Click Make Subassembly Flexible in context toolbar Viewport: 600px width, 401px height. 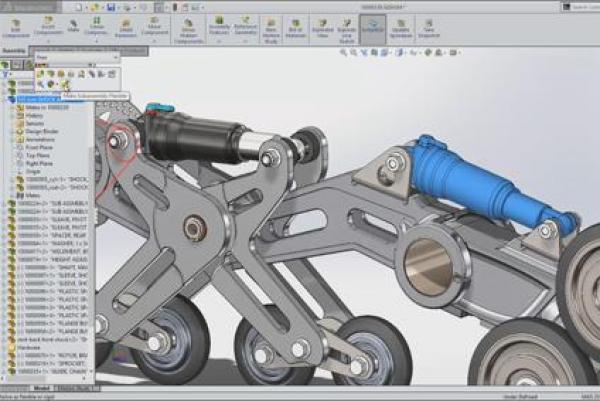tap(65, 85)
